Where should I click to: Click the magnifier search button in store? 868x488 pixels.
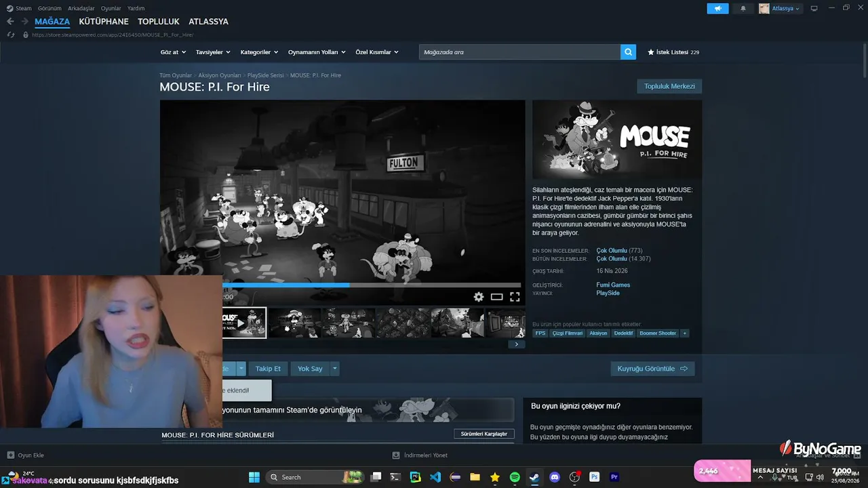pos(629,52)
